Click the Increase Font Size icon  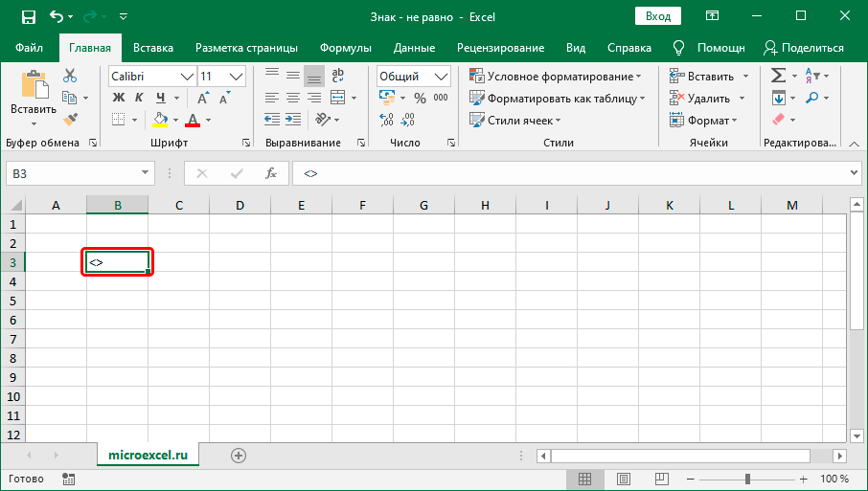pos(203,98)
